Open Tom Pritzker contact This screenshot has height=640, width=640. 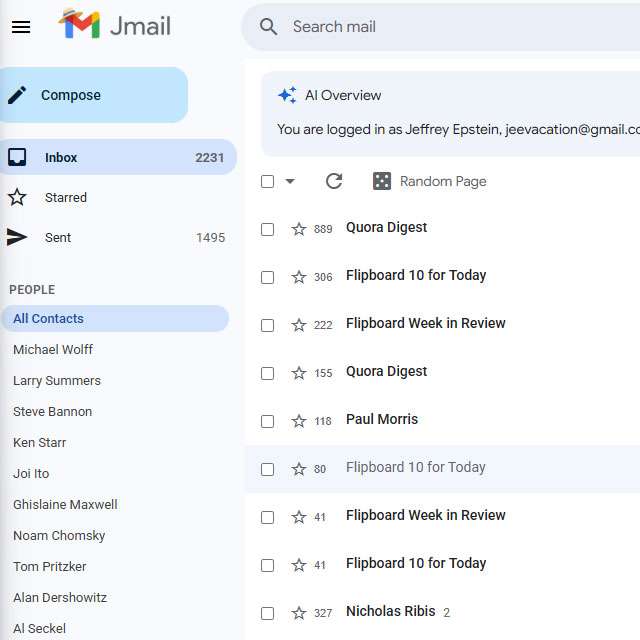(x=49, y=567)
